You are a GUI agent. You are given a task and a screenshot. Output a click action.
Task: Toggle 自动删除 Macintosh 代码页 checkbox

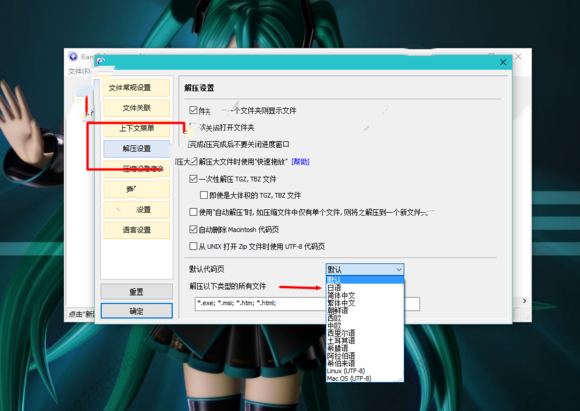pos(193,229)
